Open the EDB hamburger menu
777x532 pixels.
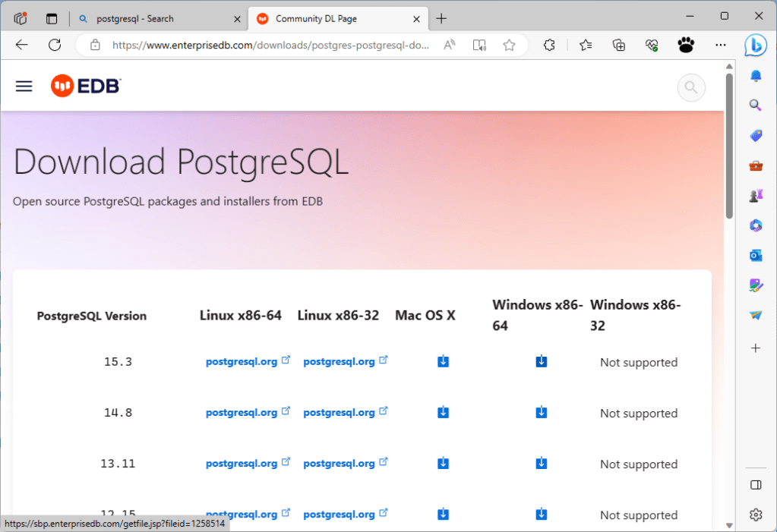click(24, 87)
